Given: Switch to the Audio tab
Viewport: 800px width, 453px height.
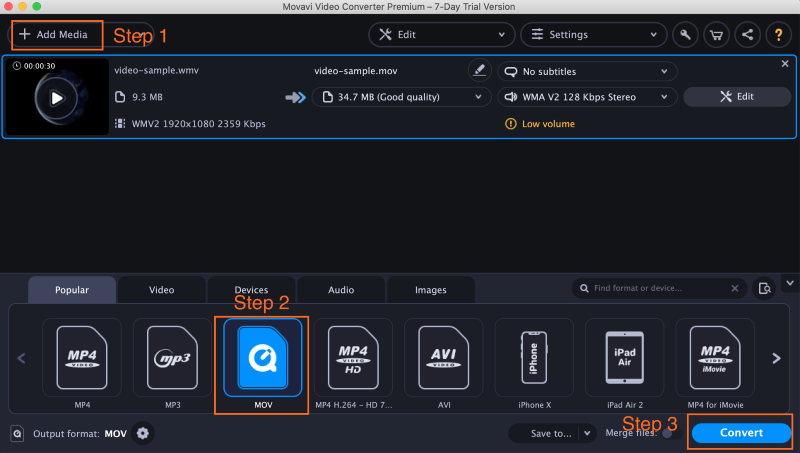Looking at the screenshot, I should (x=341, y=290).
